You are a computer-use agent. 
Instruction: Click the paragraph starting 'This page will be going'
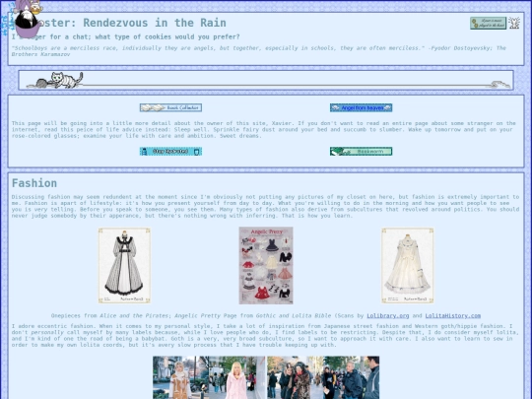(x=264, y=129)
